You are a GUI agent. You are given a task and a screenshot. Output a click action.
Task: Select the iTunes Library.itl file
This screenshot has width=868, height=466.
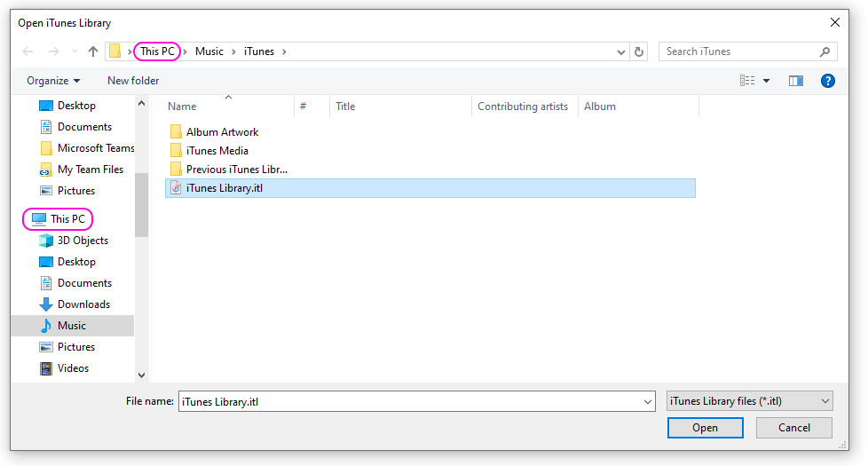click(430, 188)
